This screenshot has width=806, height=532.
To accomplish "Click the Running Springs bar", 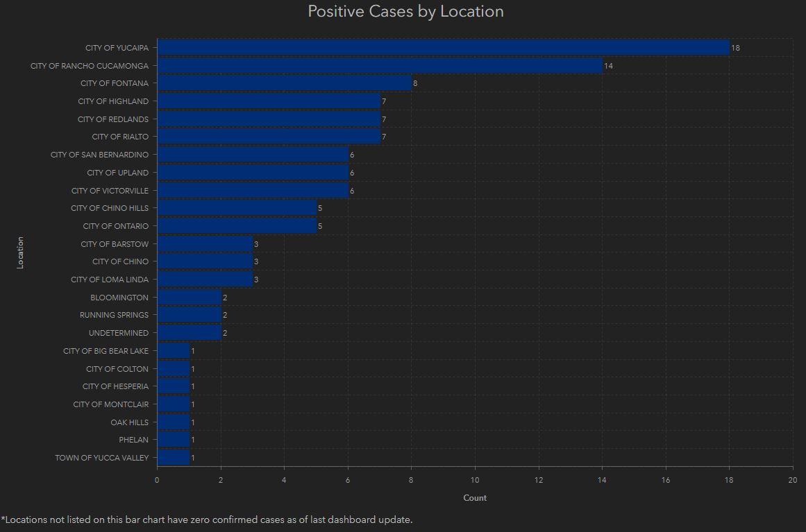I will 189,315.
